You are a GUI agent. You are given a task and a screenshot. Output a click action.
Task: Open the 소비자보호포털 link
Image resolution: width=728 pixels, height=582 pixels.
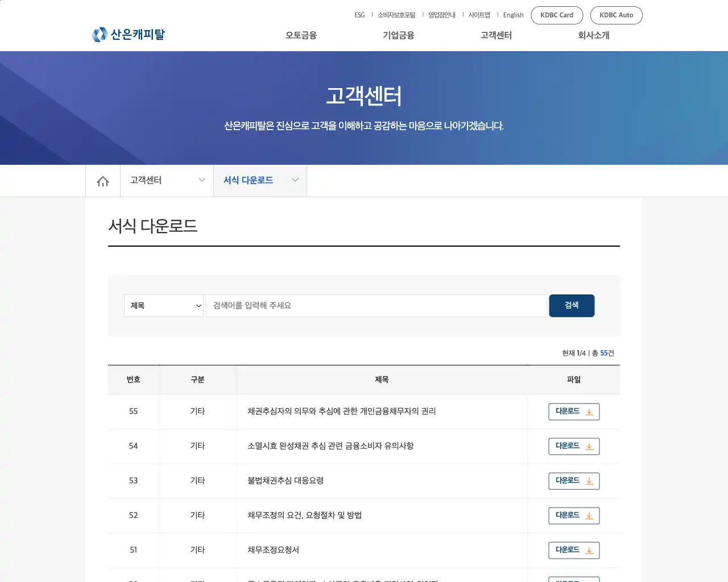[x=396, y=15]
